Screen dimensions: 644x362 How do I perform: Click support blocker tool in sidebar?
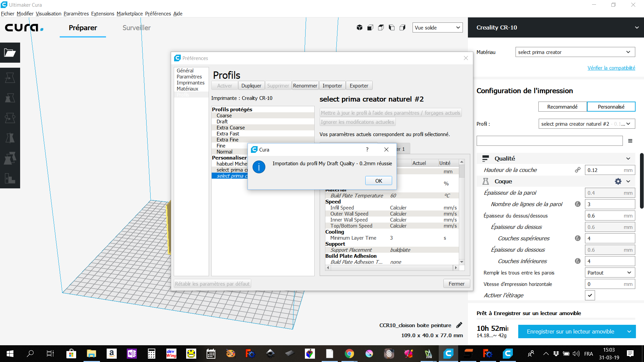click(x=10, y=178)
